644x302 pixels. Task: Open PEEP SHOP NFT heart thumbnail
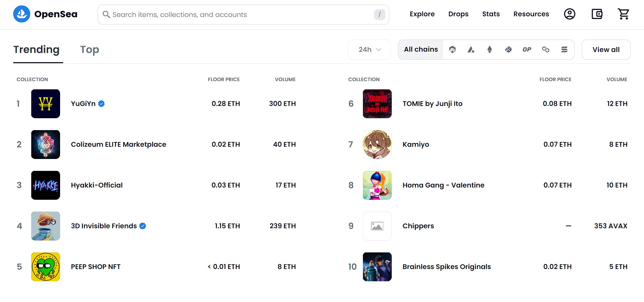coord(45,267)
